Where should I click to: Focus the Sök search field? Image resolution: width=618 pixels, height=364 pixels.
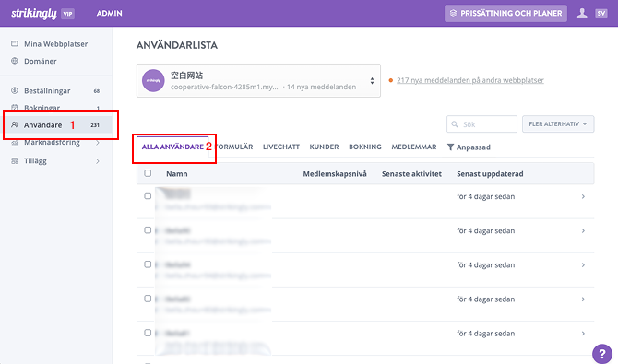481,124
